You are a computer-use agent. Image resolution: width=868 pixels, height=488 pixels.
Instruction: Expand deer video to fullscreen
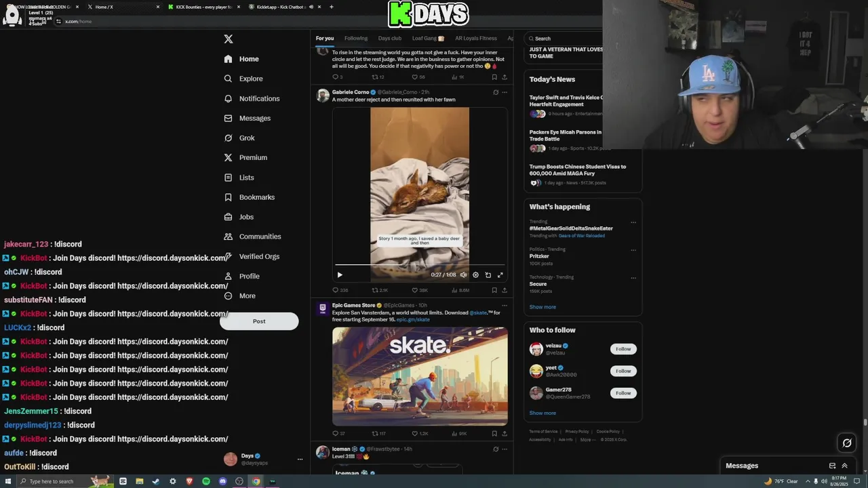click(500, 274)
